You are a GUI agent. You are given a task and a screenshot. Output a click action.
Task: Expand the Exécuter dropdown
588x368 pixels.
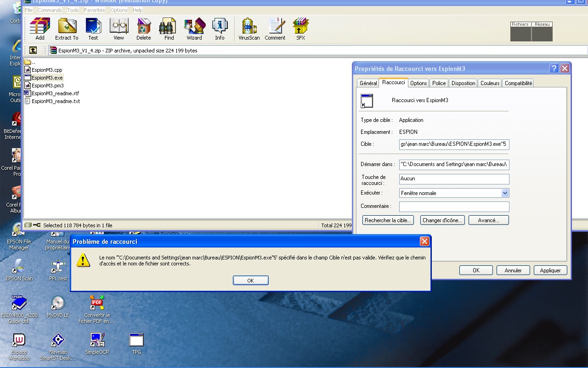pyautogui.click(x=505, y=193)
